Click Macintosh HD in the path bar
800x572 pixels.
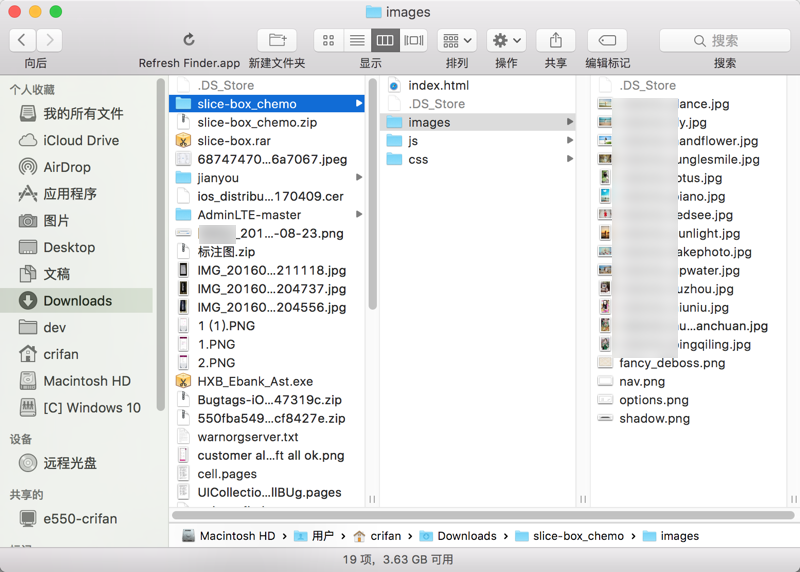pyautogui.click(x=229, y=536)
